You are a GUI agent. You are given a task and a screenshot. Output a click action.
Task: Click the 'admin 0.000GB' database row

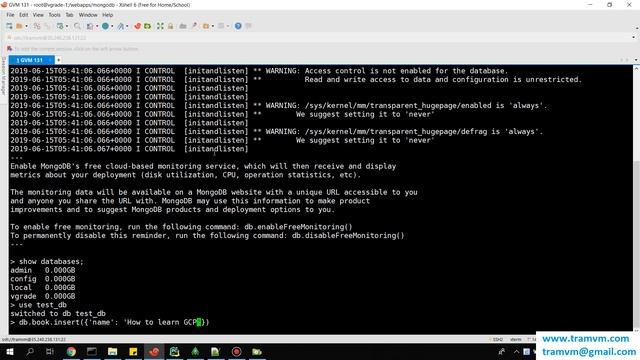(43, 270)
